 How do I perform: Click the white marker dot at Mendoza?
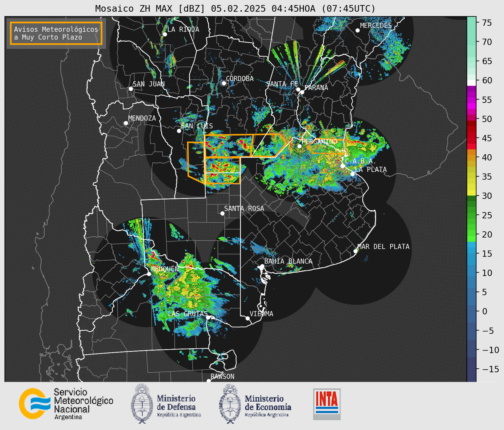(126, 123)
